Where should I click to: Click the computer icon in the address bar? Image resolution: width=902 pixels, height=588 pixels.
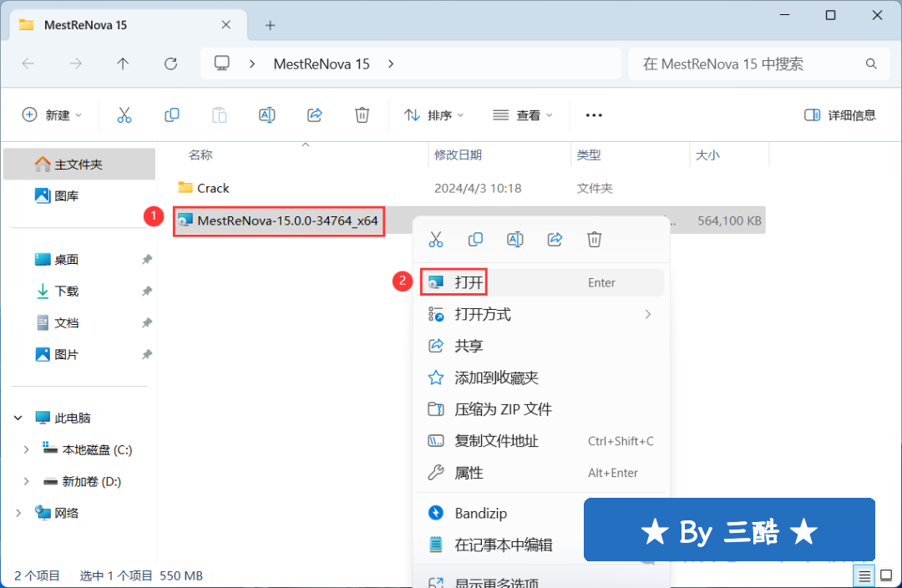222,63
